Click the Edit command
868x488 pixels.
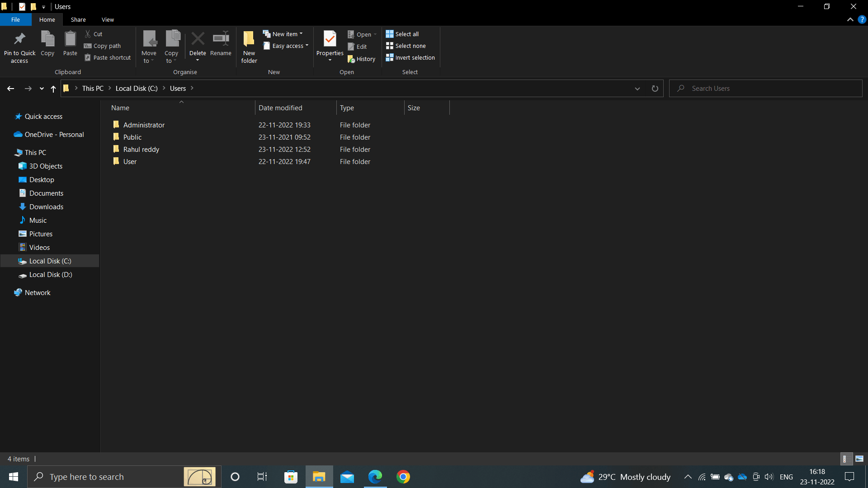pyautogui.click(x=357, y=47)
